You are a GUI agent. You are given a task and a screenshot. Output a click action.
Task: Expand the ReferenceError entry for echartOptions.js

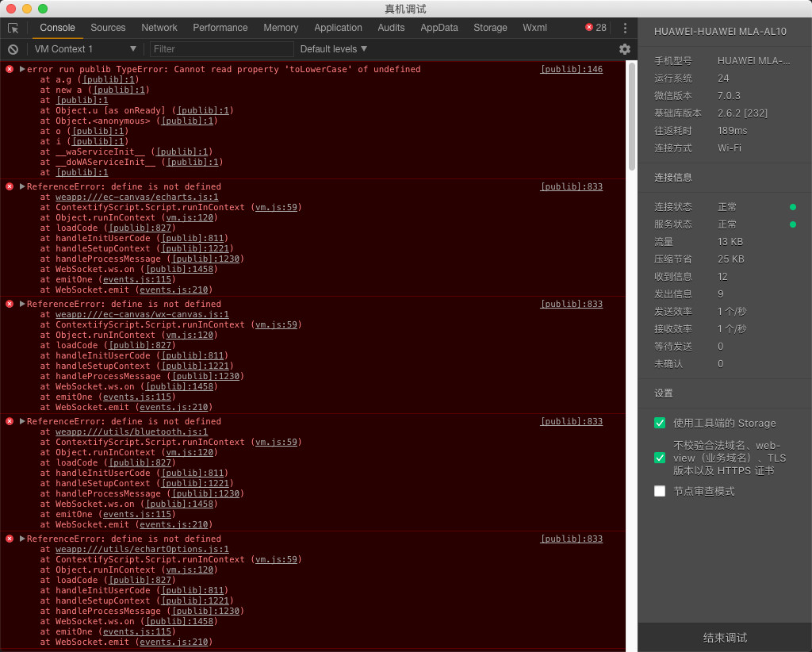point(22,539)
